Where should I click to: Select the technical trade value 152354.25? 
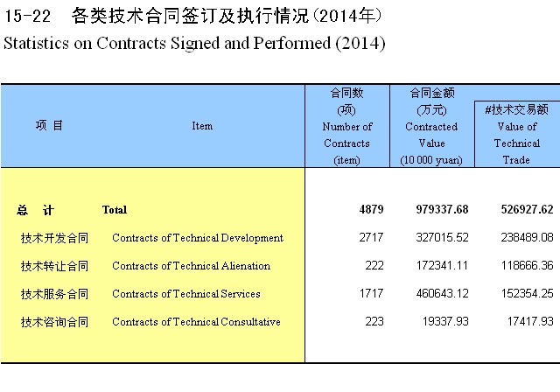click(x=522, y=294)
